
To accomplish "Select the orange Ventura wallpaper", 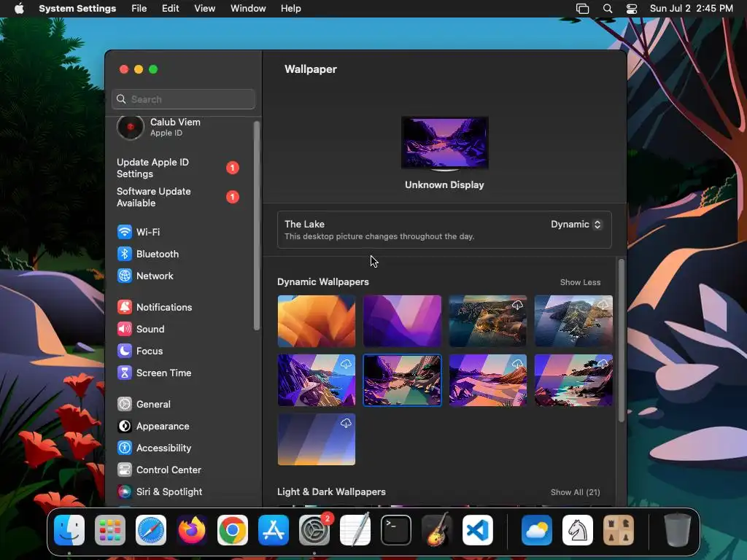I will (x=317, y=321).
